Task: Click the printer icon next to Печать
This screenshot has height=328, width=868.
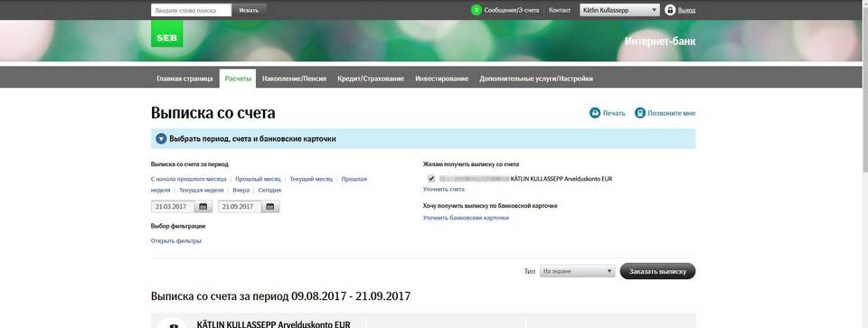Action: click(595, 113)
